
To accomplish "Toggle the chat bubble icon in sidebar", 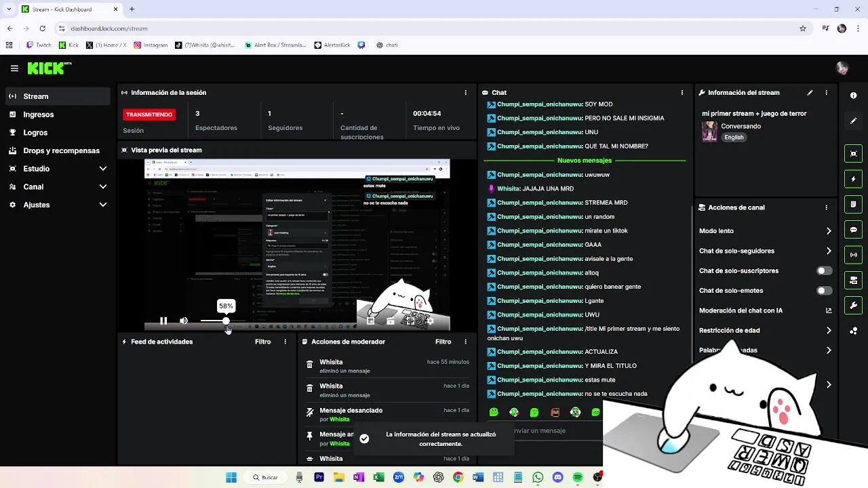I will (x=854, y=230).
